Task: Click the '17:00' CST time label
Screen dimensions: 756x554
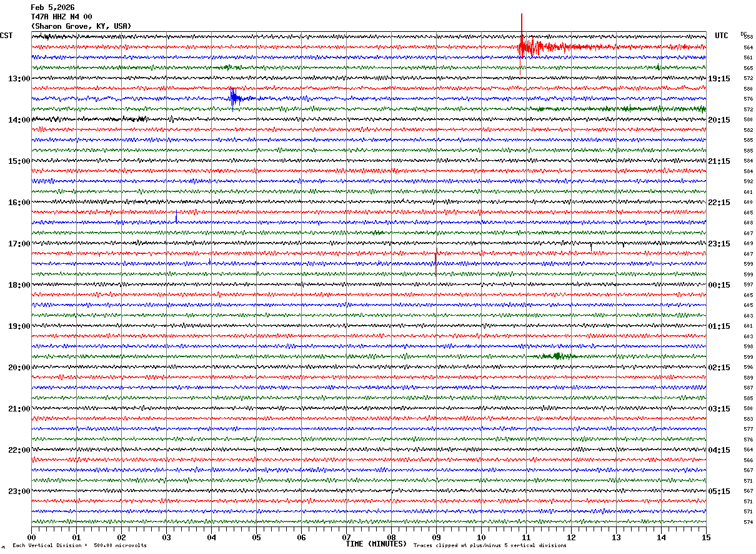Action: (19, 244)
